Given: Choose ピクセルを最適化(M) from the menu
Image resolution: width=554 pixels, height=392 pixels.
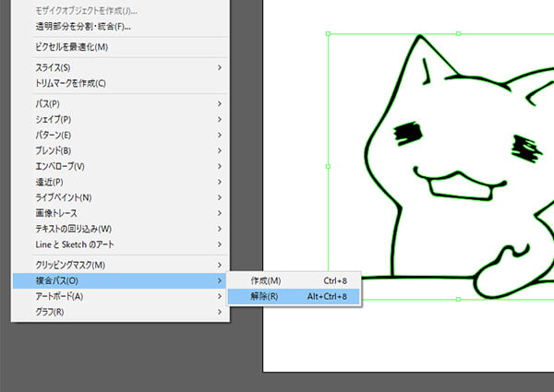Looking at the screenshot, I should click(x=72, y=47).
